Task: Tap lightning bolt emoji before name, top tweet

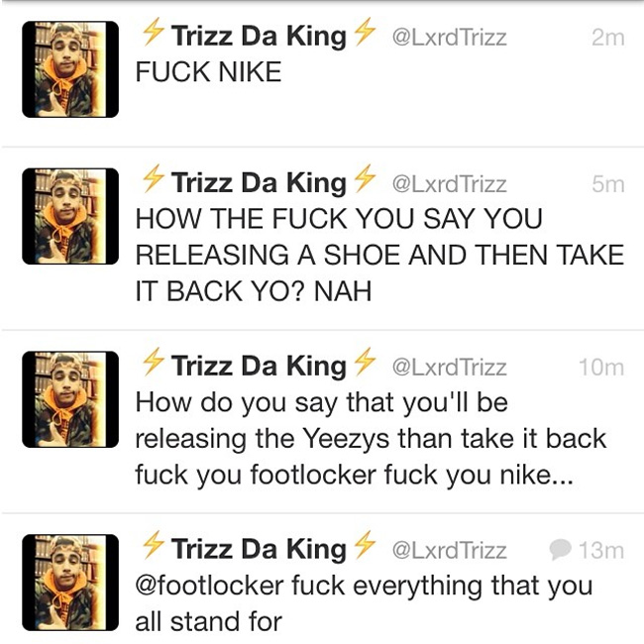Action: click(153, 32)
